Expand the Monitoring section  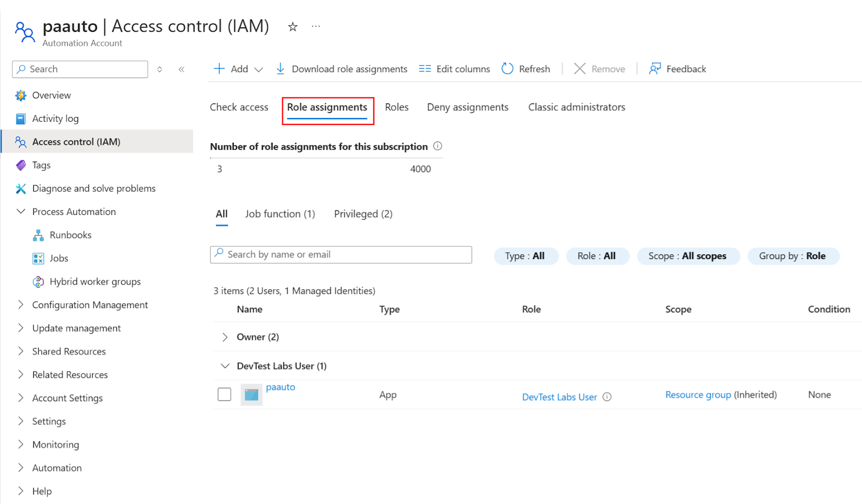coord(20,444)
